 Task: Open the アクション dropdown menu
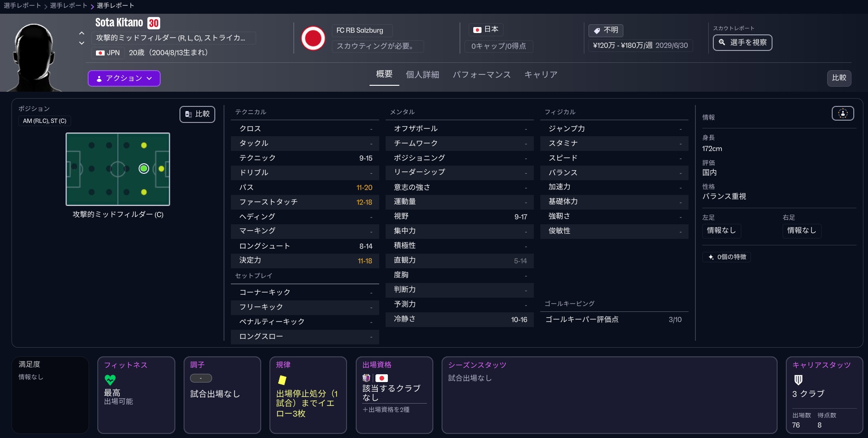pyautogui.click(x=124, y=78)
